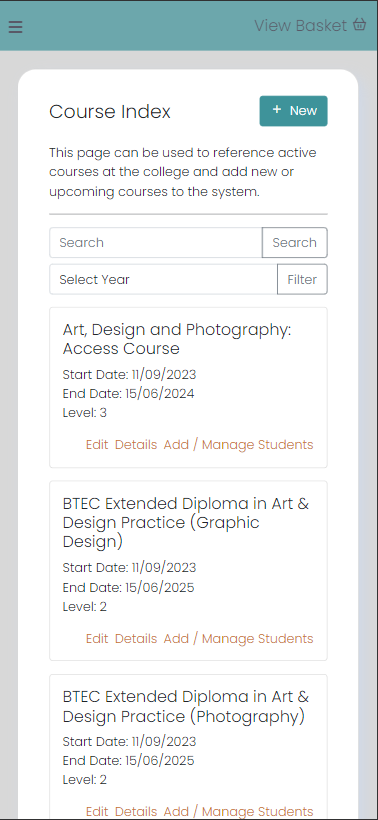Click the basket icon in header
378x820 pixels.
click(x=359, y=25)
